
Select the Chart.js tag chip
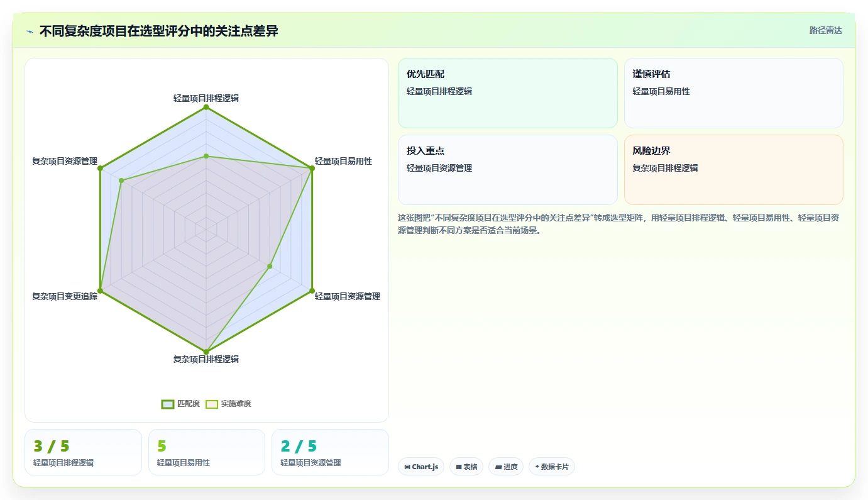(421, 467)
